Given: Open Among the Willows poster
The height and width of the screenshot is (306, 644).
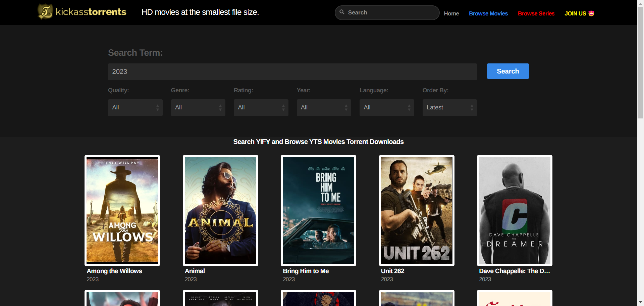Looking at the screenshot, I should click(122, 210).
